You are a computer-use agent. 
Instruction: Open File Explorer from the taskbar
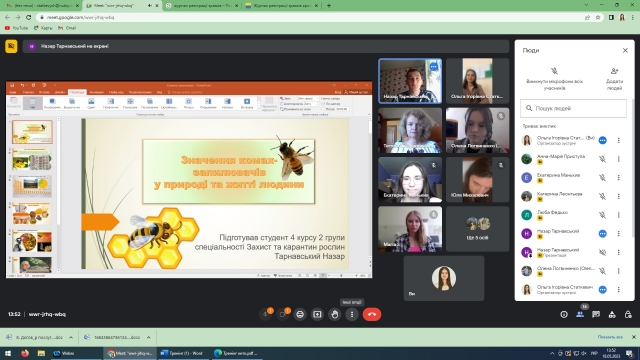(x=41, y=353)
